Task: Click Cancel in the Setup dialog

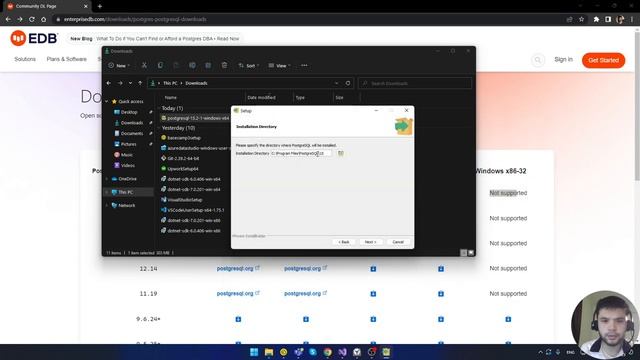Action: 398,242
